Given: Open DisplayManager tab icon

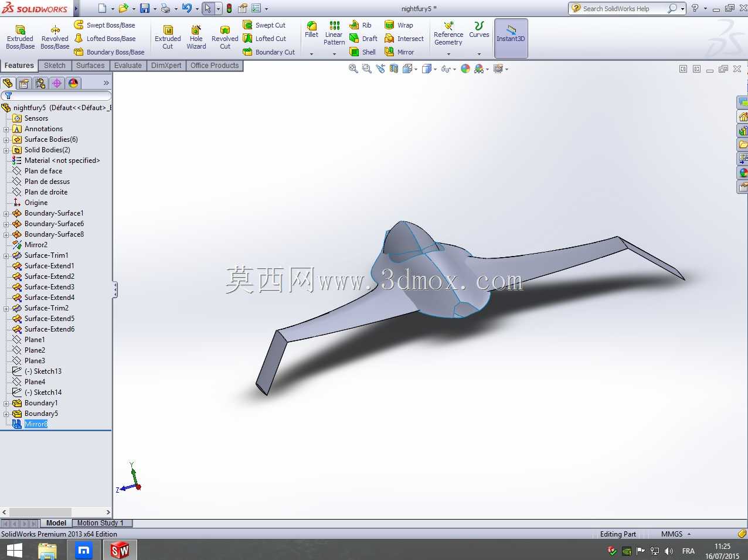Looking at the screenshot, I should point(73,83).
